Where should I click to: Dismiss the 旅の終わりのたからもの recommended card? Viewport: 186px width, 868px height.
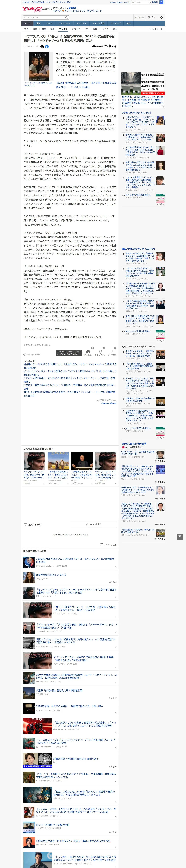(x=68, y=483)
